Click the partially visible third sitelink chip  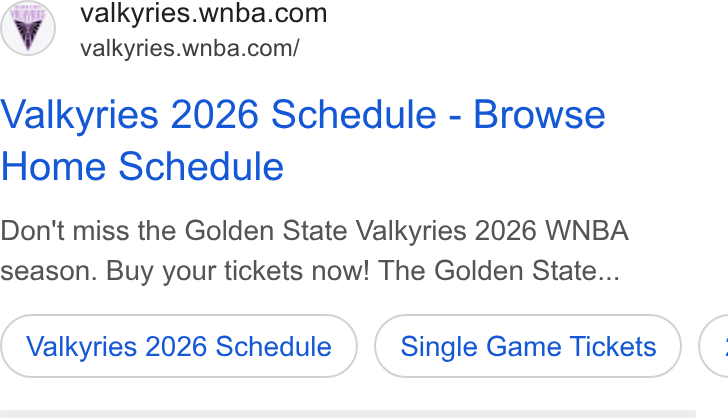pos(714,346)
